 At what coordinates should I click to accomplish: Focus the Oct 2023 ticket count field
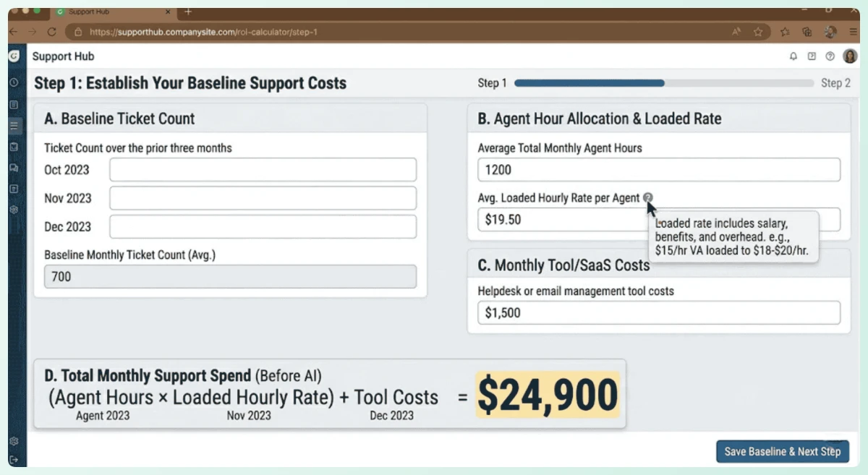263,170
